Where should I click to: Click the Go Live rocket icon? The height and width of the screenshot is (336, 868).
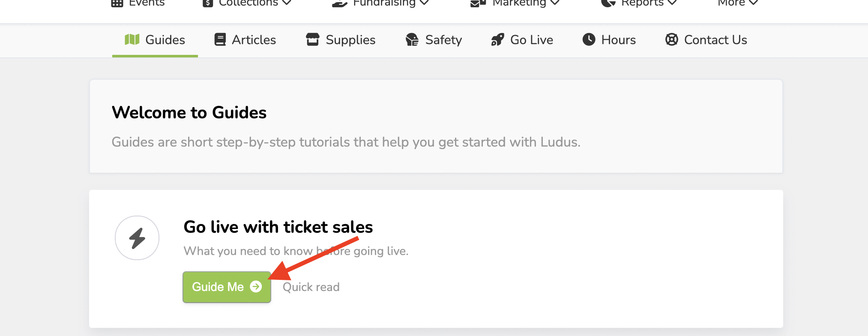click(x=497, y=40)
